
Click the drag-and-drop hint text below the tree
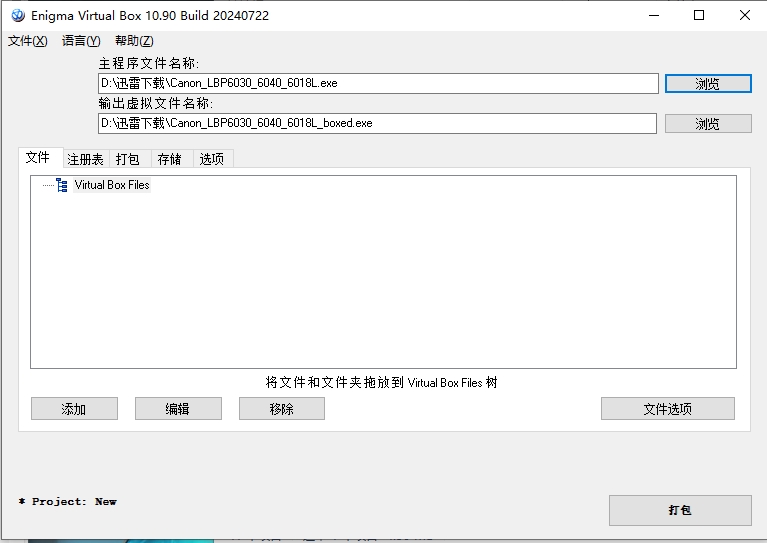coord(382,383)
